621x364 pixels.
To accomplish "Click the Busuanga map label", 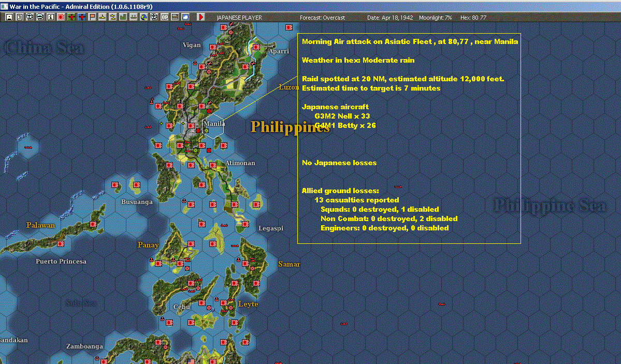I will 137,202.
